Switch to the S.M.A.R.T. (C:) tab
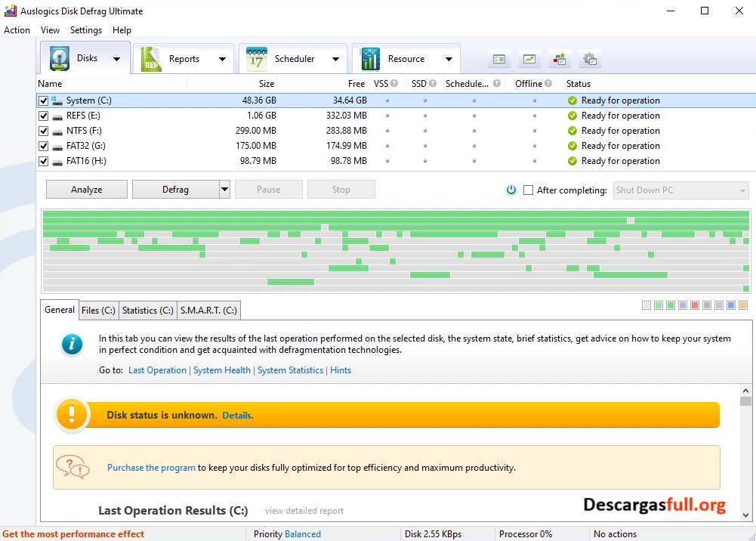 [x=208, y=310]
